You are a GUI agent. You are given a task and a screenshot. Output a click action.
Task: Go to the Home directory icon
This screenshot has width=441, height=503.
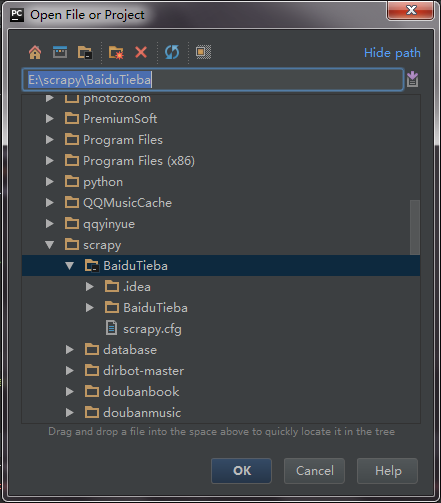point(35,52)
